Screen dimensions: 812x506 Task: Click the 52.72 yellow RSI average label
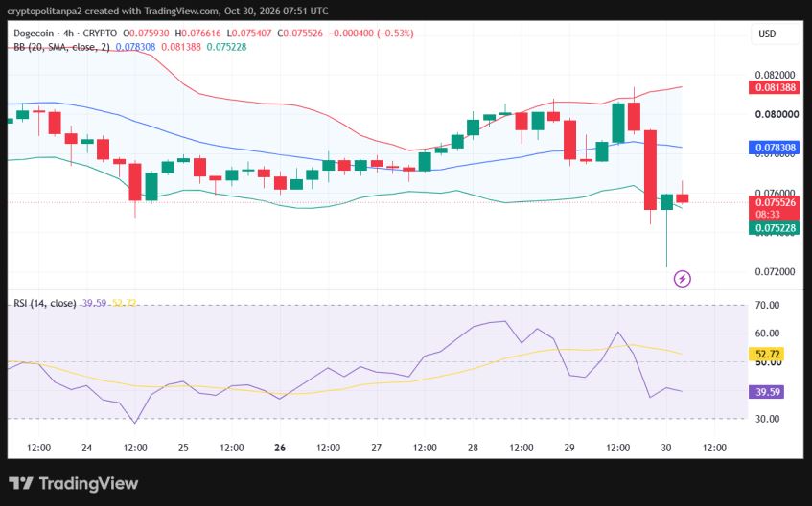tap(767, 355)
